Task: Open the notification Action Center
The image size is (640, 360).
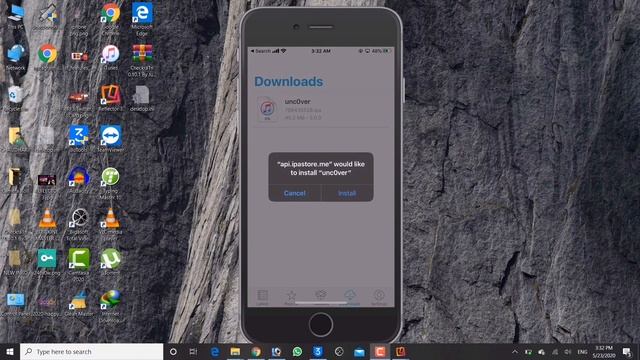Action: 627,351
